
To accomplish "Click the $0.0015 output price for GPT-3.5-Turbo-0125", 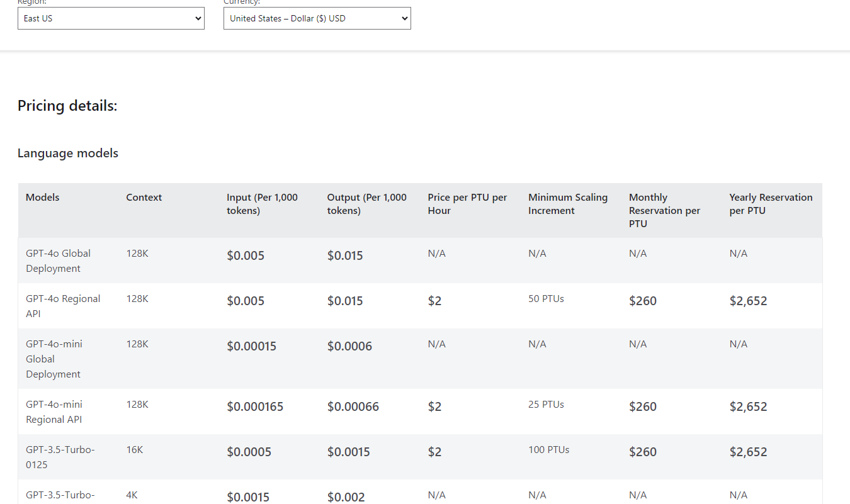I will [349, 452].
